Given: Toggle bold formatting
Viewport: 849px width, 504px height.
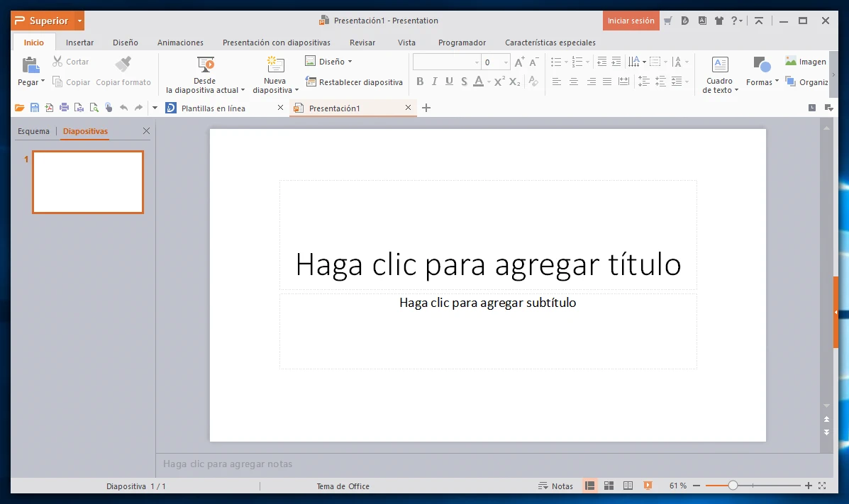Looking at the screenshot, I should pos(420,82).
